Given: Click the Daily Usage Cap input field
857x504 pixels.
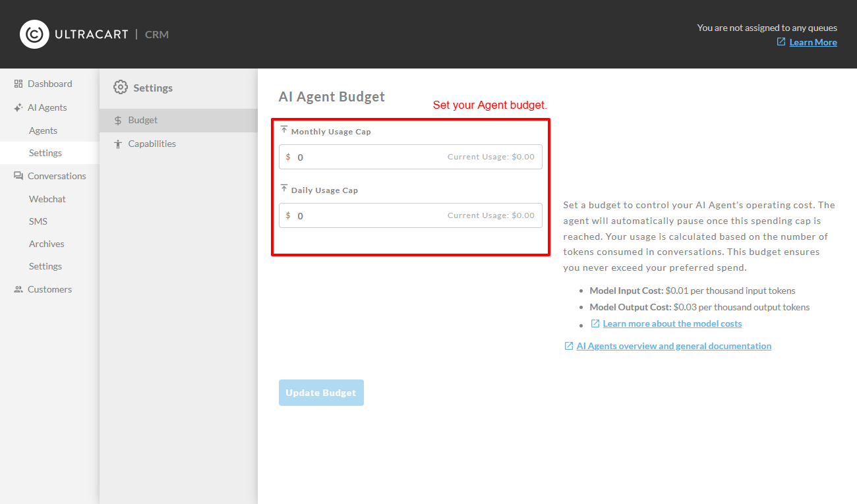Looking at the screenshot, I should click(410, 215).
